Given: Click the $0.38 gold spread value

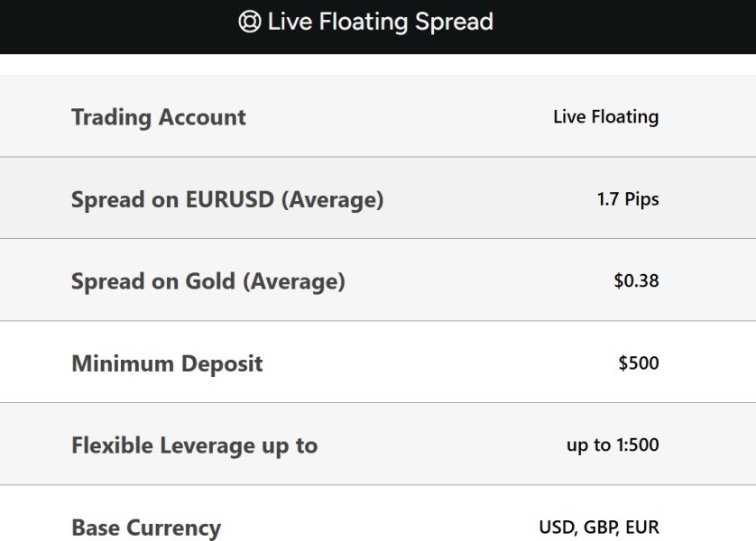Looking at the screenshot, I should click(x=636, y=281).
